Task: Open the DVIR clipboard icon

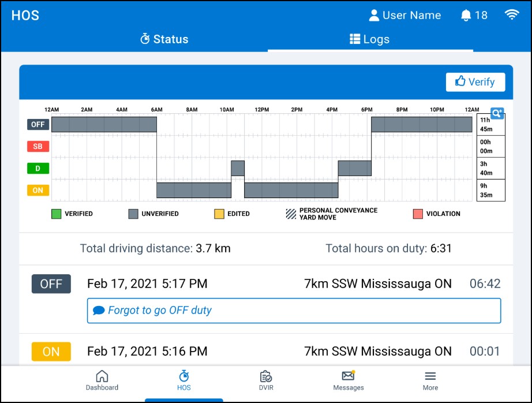Action: coord(266,376)
